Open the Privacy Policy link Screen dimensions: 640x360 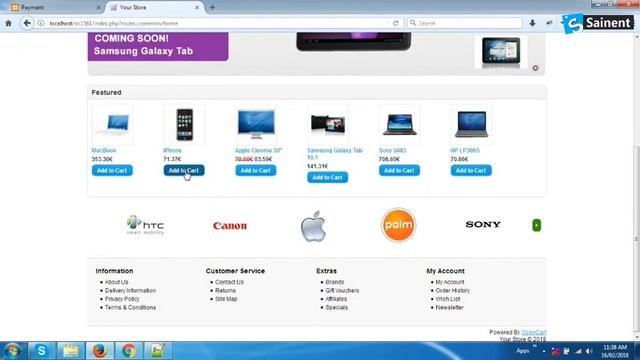point(122,299)
